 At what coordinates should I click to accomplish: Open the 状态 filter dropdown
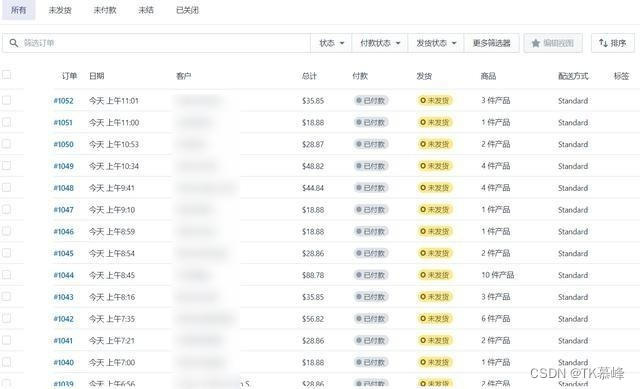coord(331,43)
